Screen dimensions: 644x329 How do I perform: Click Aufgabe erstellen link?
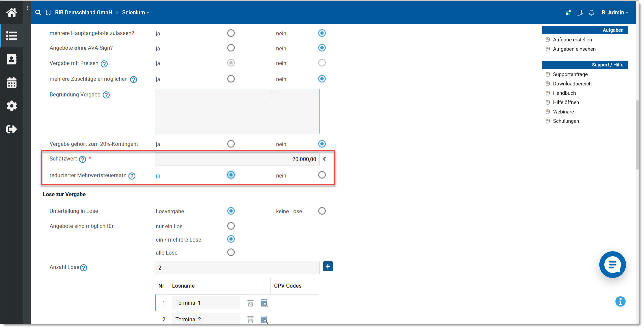(x=572, y=40)
